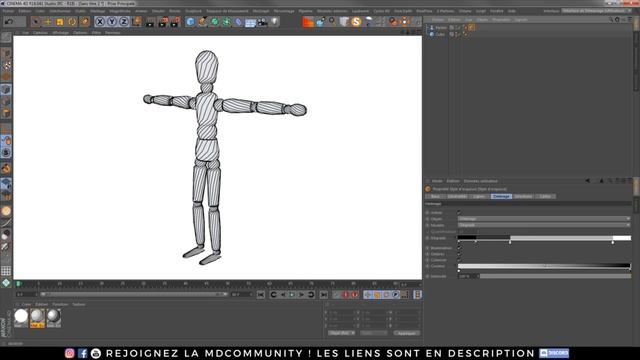Open the generators (green subdivision) icon
Screen dimensions: 640x360
[x=214, y=22]
